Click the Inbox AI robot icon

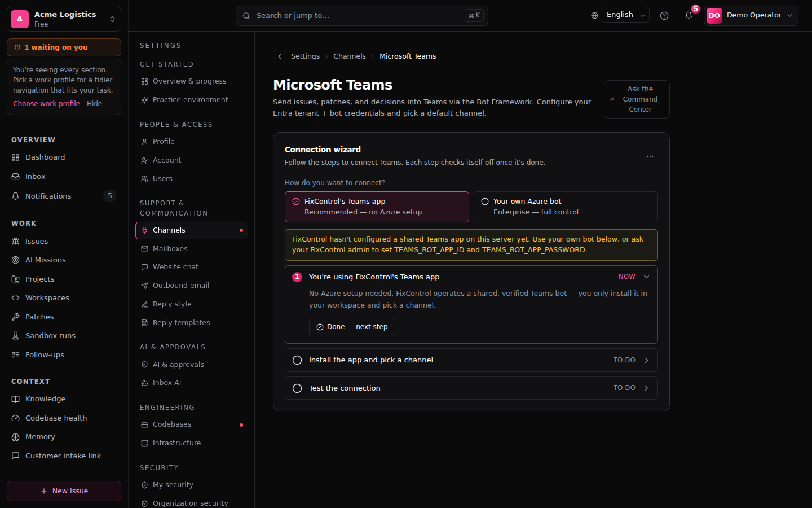(145, 383)
